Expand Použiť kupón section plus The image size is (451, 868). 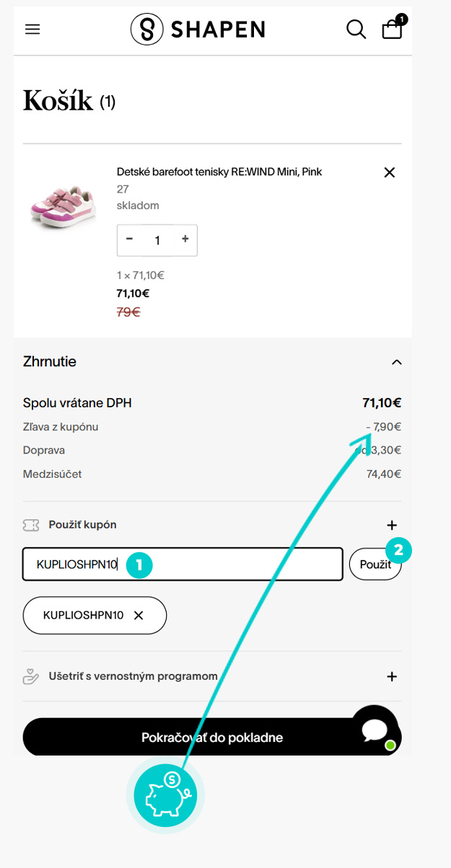(392, 526)
